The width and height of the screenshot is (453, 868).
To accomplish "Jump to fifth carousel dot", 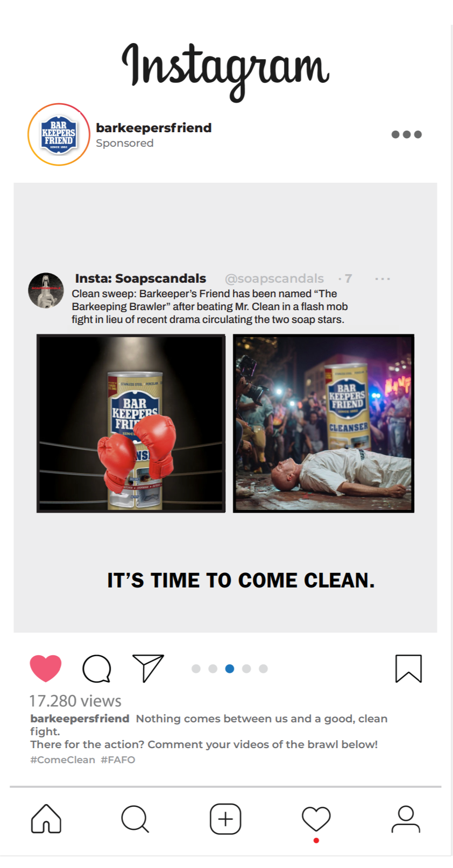I will (x=263, y=669).
